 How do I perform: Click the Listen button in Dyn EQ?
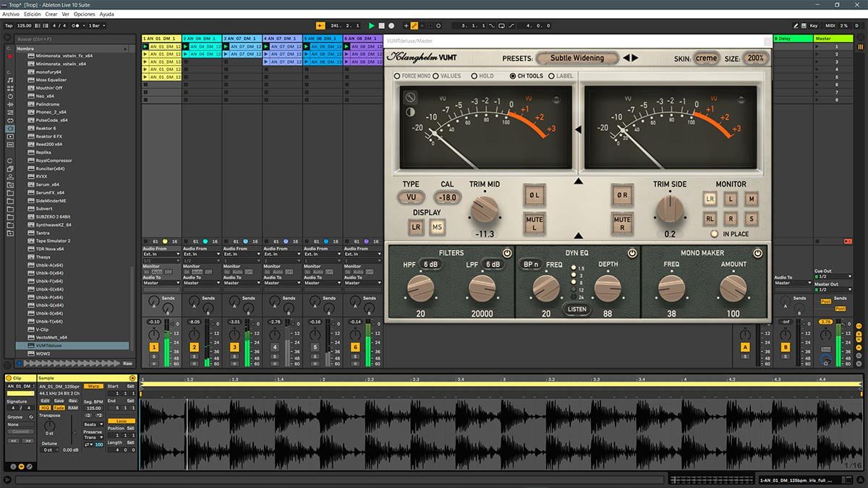[576, 309]
